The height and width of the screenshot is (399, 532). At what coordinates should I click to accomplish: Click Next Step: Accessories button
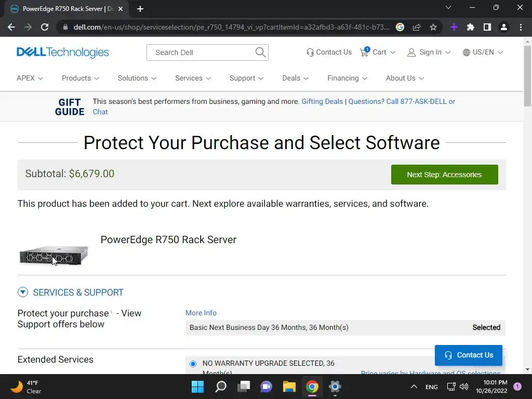point(445,175)
